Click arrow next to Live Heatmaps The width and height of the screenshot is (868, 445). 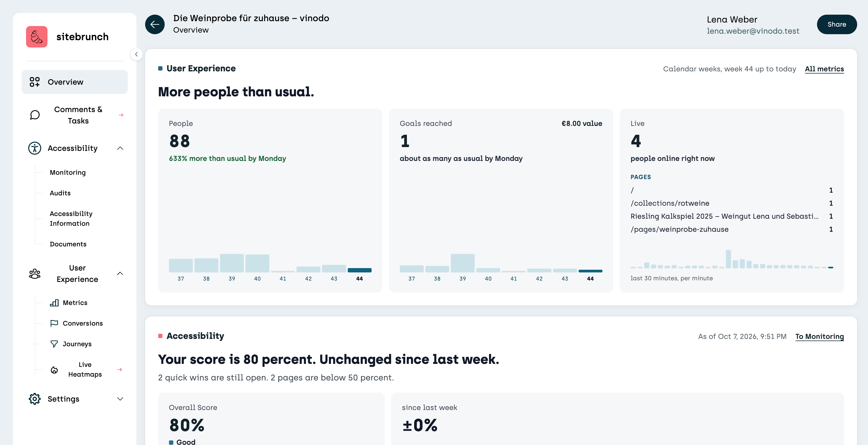coord(120,370)
